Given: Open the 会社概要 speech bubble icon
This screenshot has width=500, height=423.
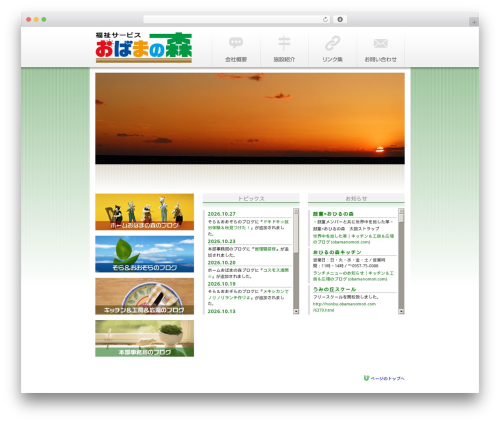Looking at the screenshot, I should click(236, 43).
